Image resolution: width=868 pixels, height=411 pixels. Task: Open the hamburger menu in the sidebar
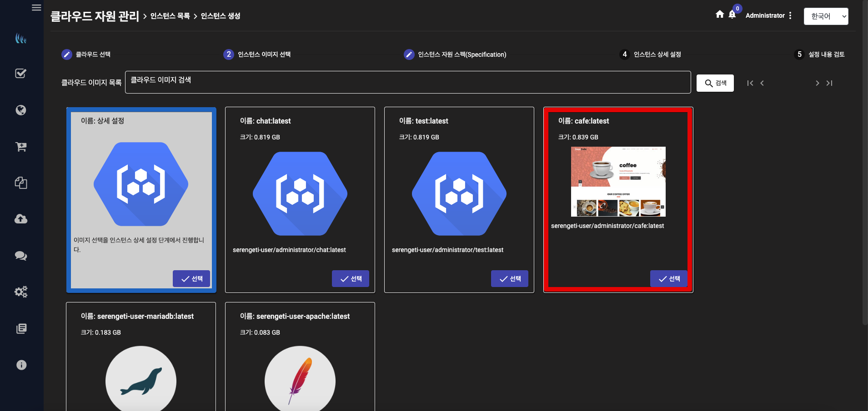[36, 8]
